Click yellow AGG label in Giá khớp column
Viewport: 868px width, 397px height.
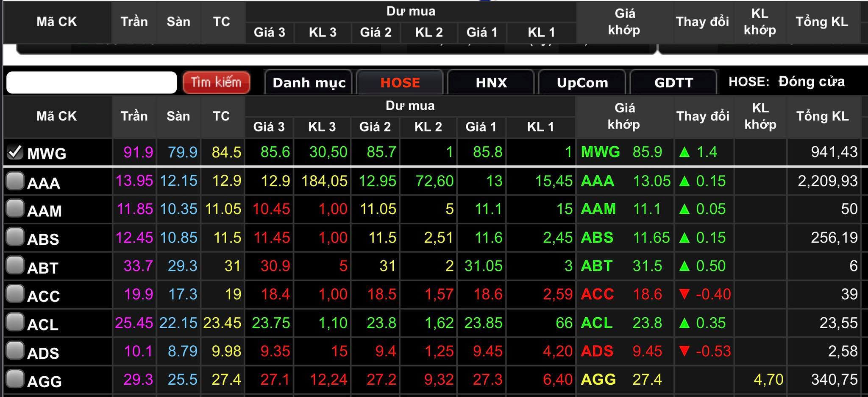pos(598,379)
